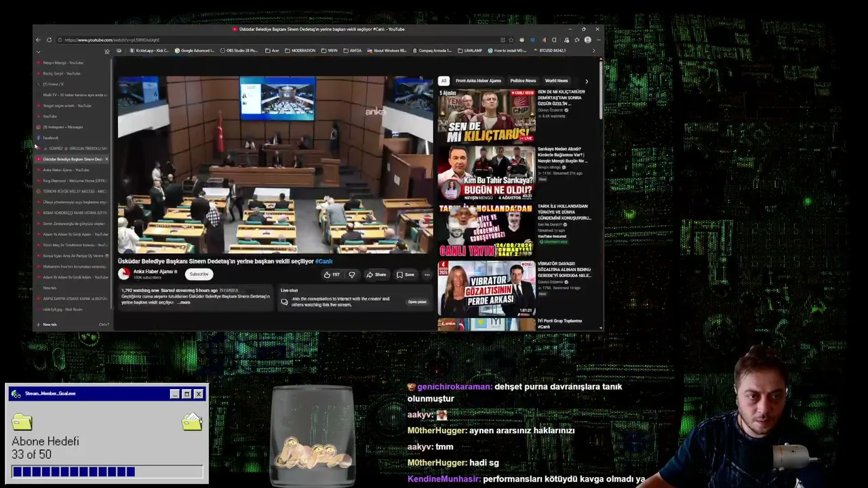The height and width of the screenshot is (488, 868).
Task: Open the About Windows 98 bookmark
Action: click(x=387, y=51)
